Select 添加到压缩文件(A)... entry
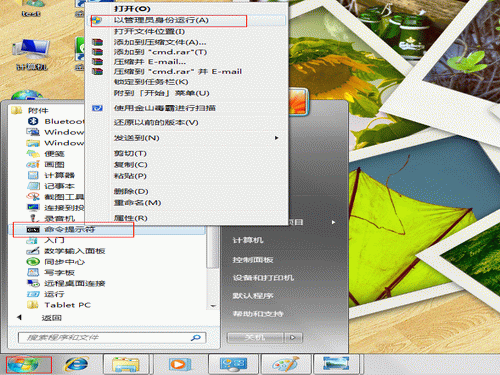 coord(160,42)
